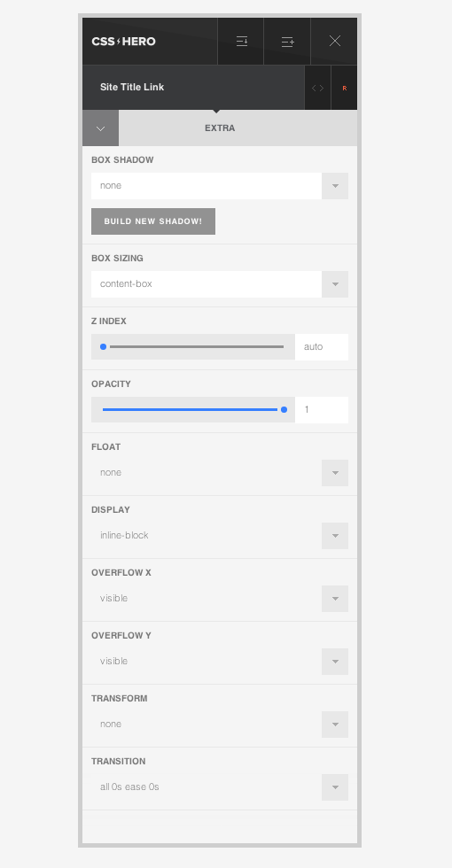Close the CSS Hero panel
Image resolution: width=452 pixels, height=868 pixels.
click(335, 42)
